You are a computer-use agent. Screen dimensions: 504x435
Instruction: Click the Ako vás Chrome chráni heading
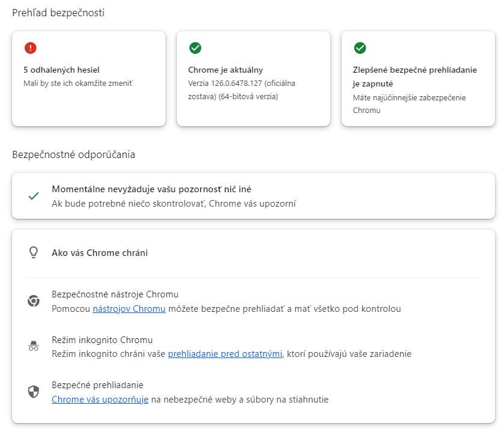pos(100,253)
